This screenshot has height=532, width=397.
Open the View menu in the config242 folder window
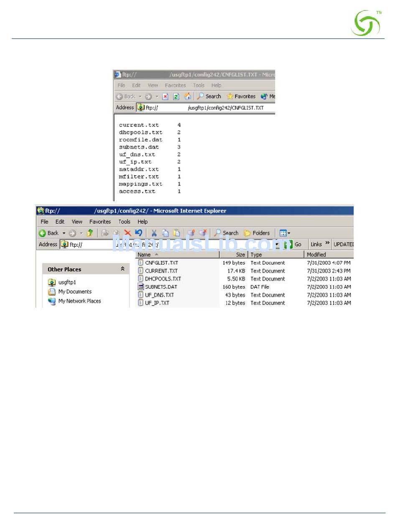77,222
